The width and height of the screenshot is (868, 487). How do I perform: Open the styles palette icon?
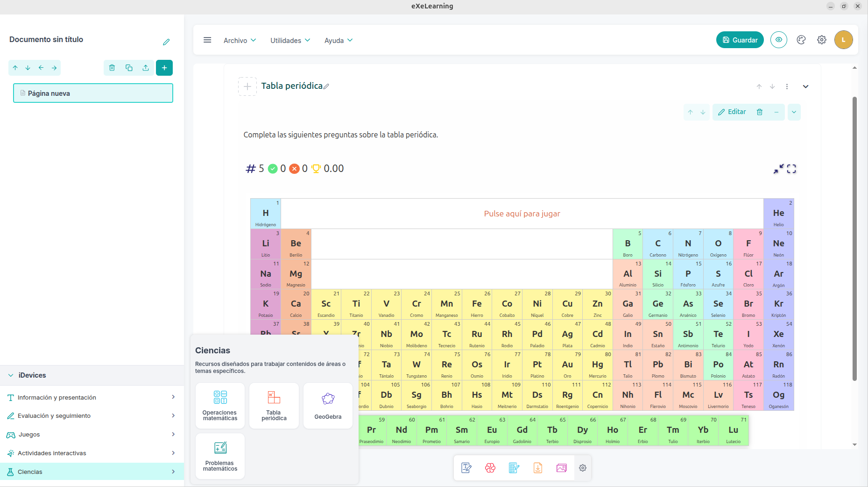pyautogui.click(x=801, y=40)
